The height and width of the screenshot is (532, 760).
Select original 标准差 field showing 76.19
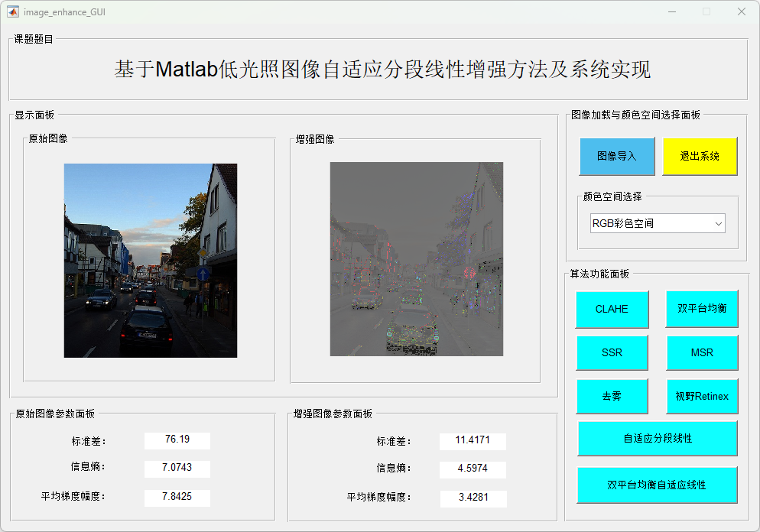click(x=177, y=440)
